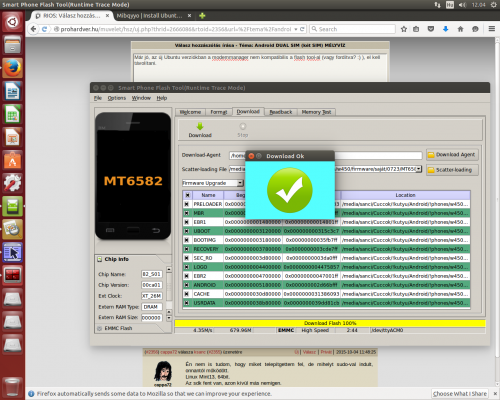Open Ubuntu Dash from launcher

(x=13, y=22)
